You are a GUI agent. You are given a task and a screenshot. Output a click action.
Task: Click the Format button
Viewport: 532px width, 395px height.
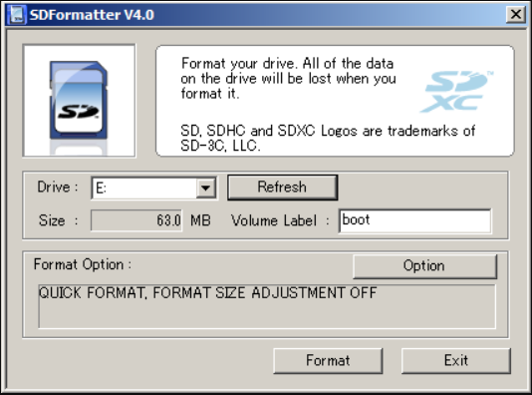coord(328,361)
